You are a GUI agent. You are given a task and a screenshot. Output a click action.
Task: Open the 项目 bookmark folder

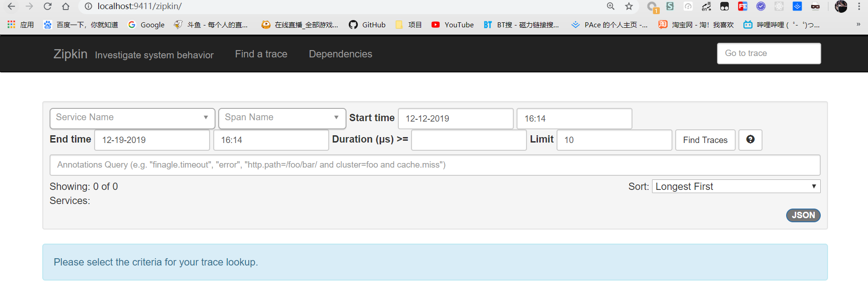click(408, 25)
